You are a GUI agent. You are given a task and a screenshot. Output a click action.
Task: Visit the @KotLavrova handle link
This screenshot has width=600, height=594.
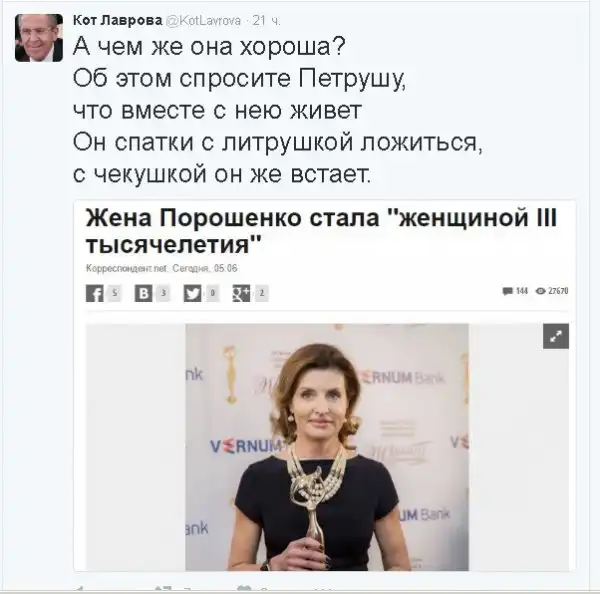(x=204, y=20)
